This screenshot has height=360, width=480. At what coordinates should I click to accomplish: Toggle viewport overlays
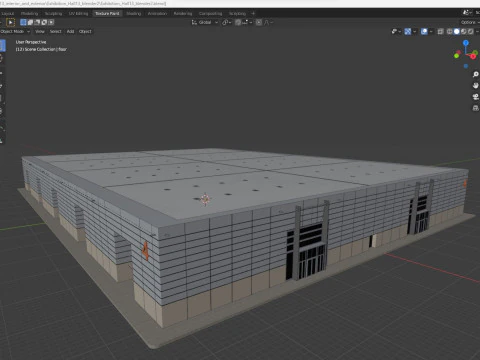pos(424,31)
